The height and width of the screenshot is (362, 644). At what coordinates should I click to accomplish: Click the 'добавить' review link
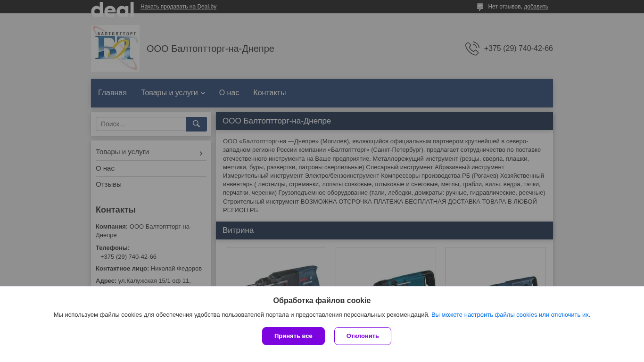coord(536,7)
